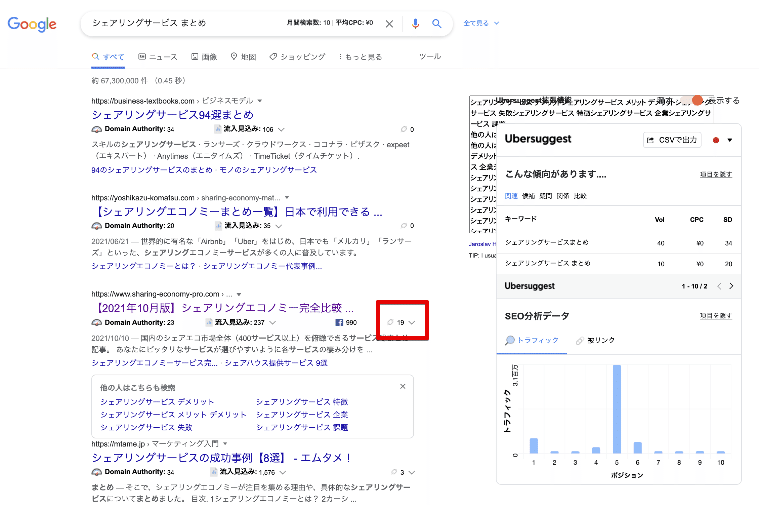Open the ツール search tools
The width and height of the screenshot is (759, 505).
coord(430,57)
